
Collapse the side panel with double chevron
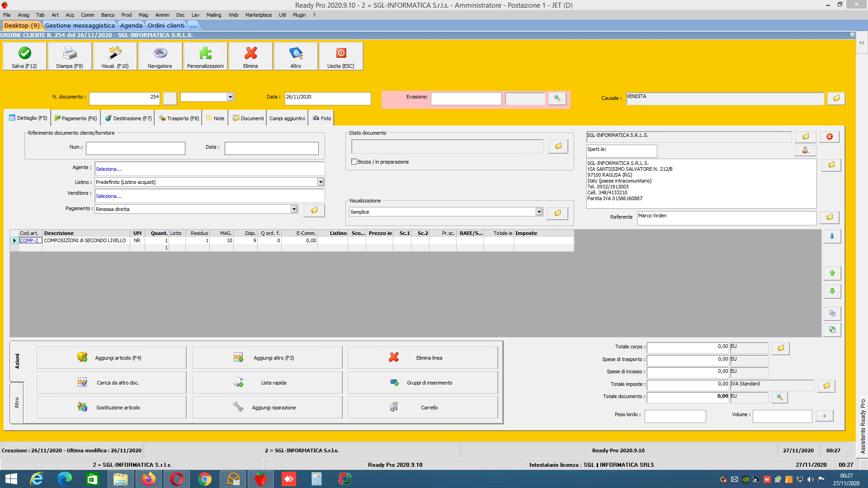(862, 43)
